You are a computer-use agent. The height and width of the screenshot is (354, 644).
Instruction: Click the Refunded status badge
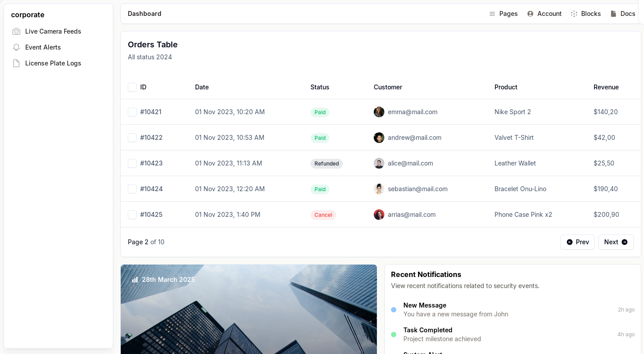326,164
